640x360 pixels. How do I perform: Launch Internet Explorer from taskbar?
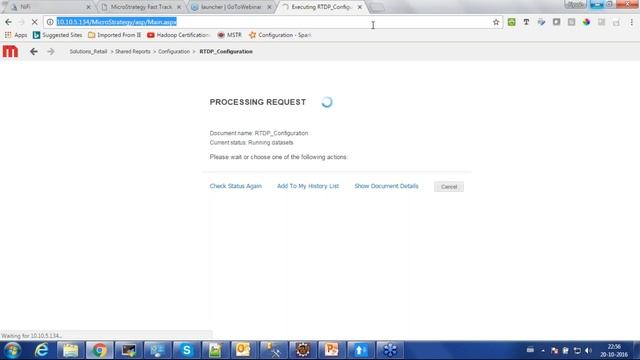[42, 350]
